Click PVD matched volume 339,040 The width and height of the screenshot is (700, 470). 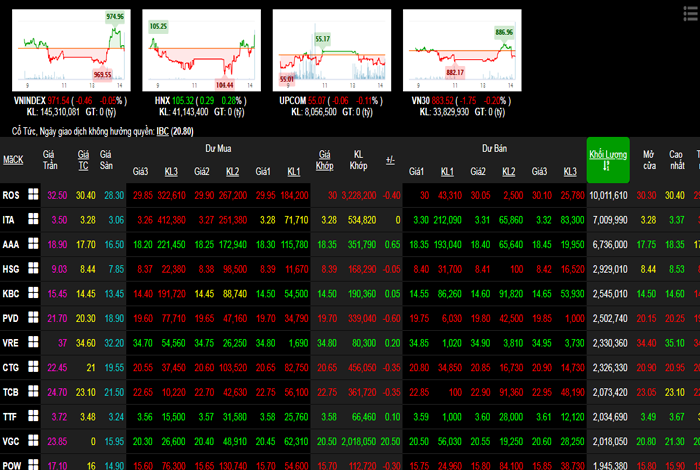click(x=362, y=318)
